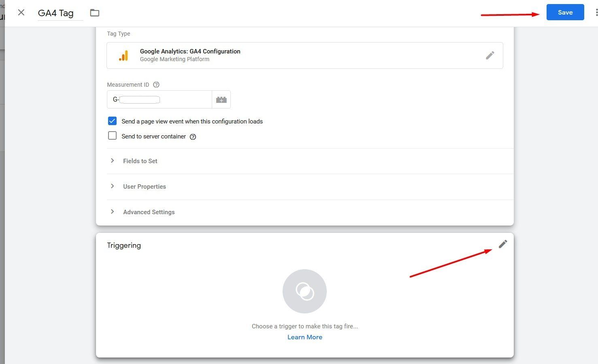
Task: Enable Send to server container checkbox
Action: coord(112,136)
